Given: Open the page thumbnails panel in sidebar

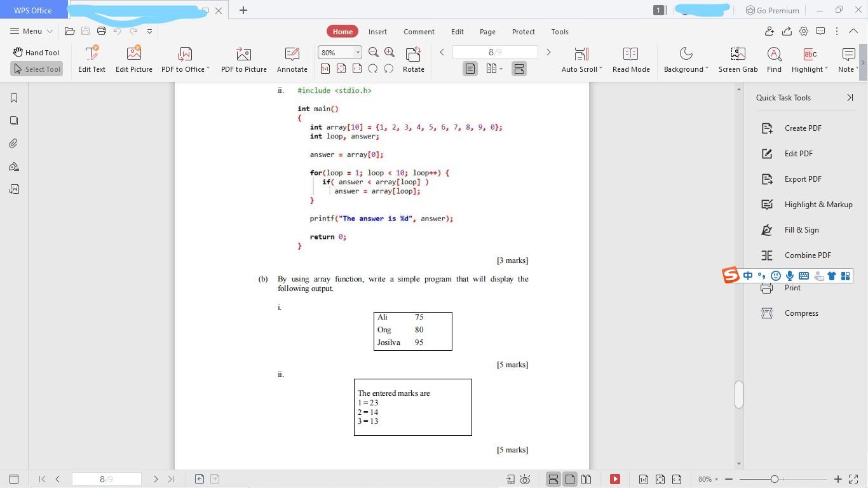Looking at the screenshot, I should pos(14,121).
